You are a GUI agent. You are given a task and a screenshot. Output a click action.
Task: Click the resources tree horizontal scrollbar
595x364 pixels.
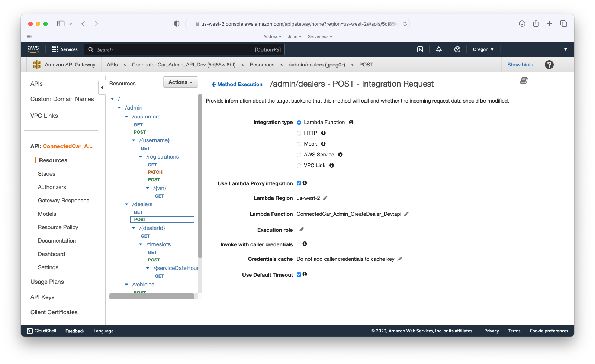152,296
